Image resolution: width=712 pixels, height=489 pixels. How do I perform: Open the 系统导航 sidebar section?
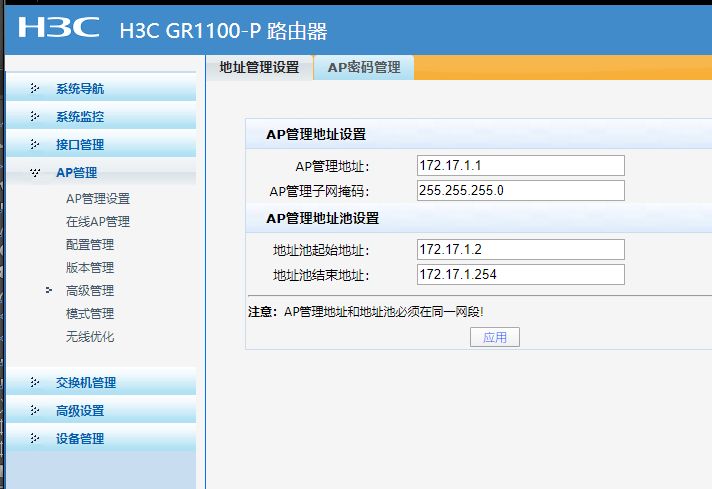point(101,87)
